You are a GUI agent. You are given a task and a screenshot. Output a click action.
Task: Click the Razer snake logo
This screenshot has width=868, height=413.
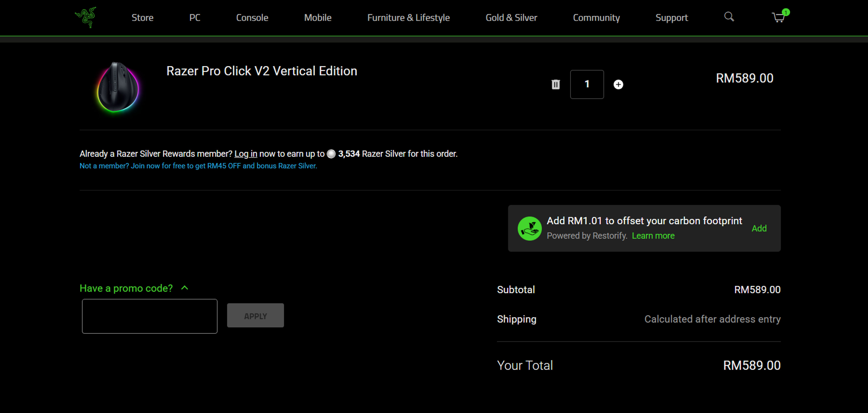[x=86, y=17]
